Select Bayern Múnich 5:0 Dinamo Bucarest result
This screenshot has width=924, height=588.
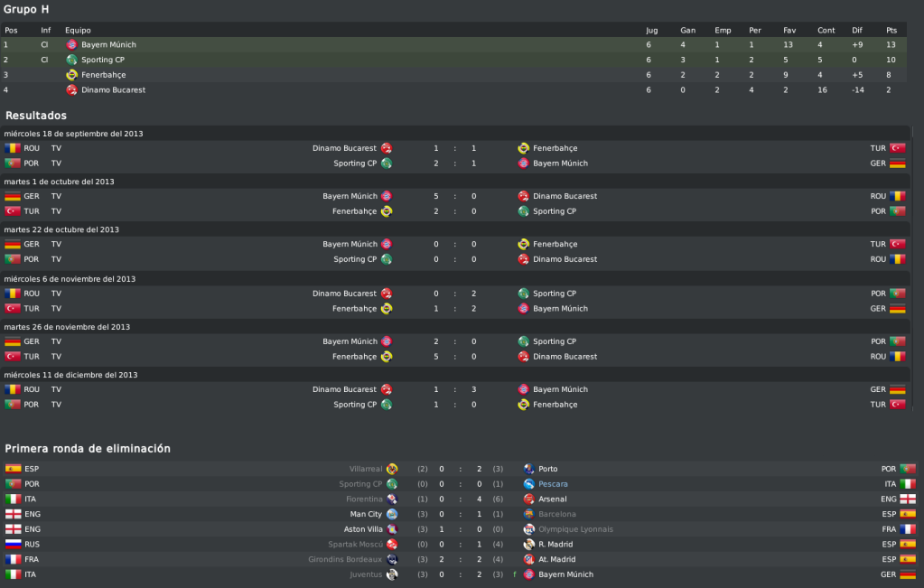click(x=455, y=196)
